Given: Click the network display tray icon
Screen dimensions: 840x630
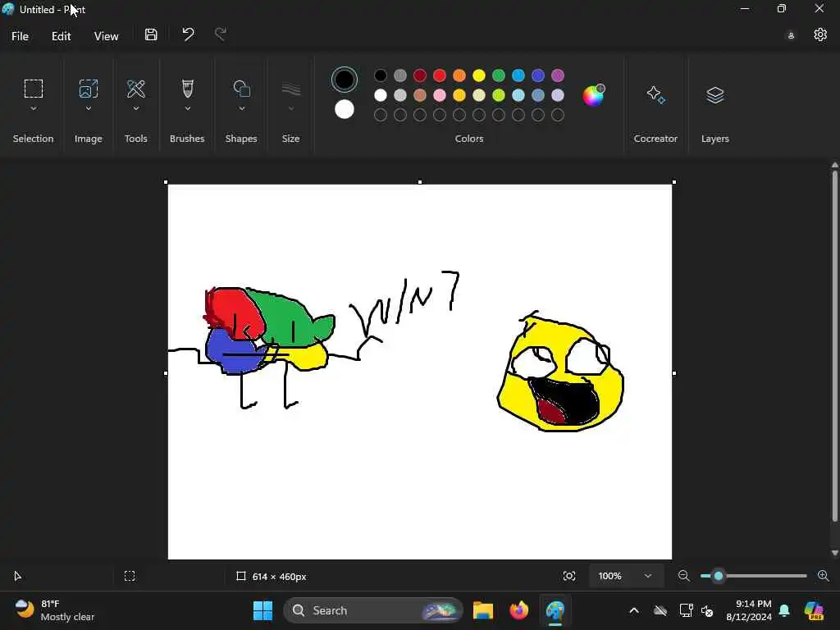Looking at the screenshot, I should coord(686,610).
